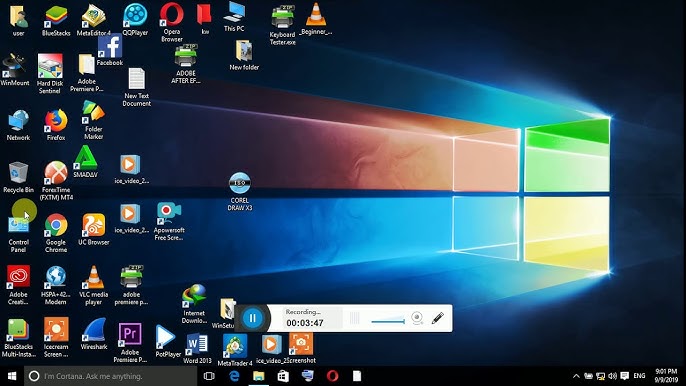The height and width of the screenshot is (386, 686).
Task: Open Task View on the taskbar
Action: (x=209, y=376)
